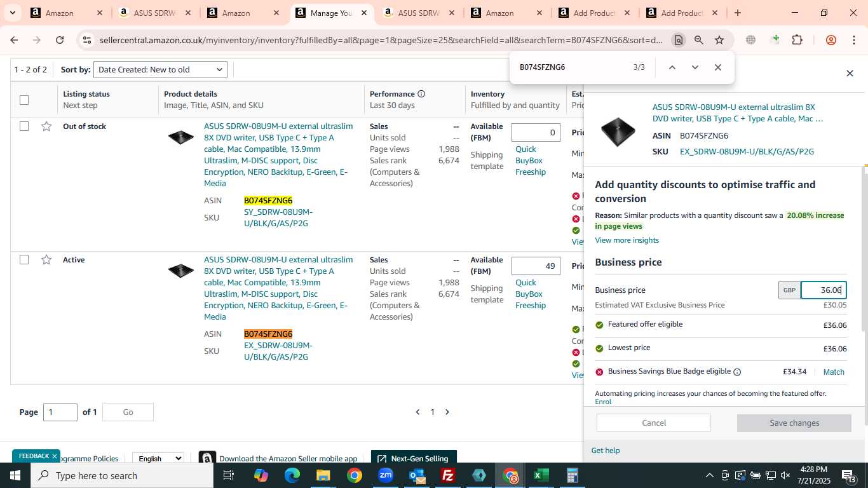Open Calculator from the taskbar
This screenshot has width=868, height=488.
coord(572,475)
